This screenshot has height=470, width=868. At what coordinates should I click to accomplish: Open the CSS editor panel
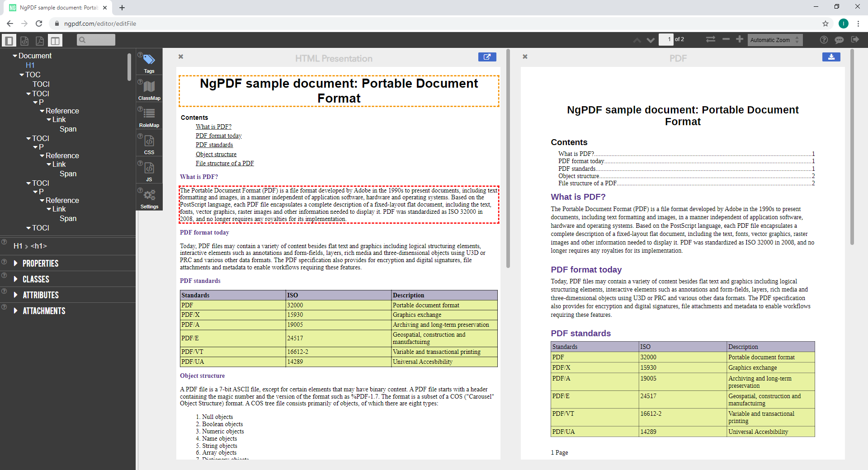[149, 143]
